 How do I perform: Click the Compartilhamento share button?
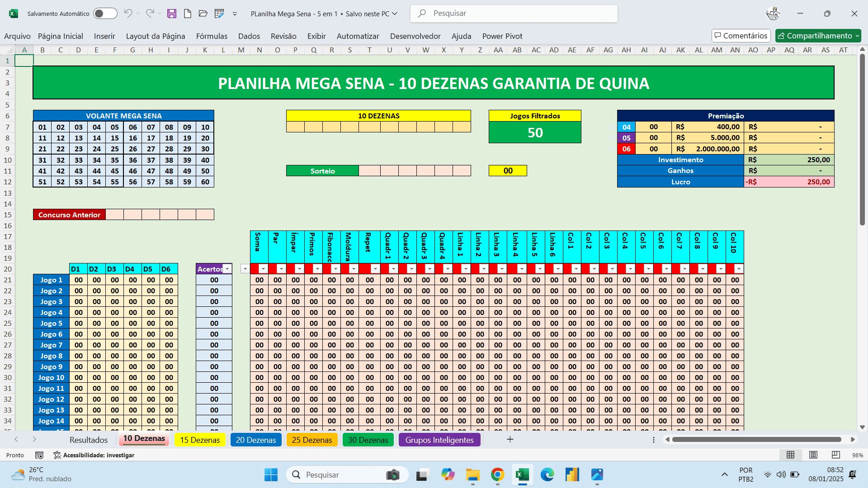[x=818, y=36]
